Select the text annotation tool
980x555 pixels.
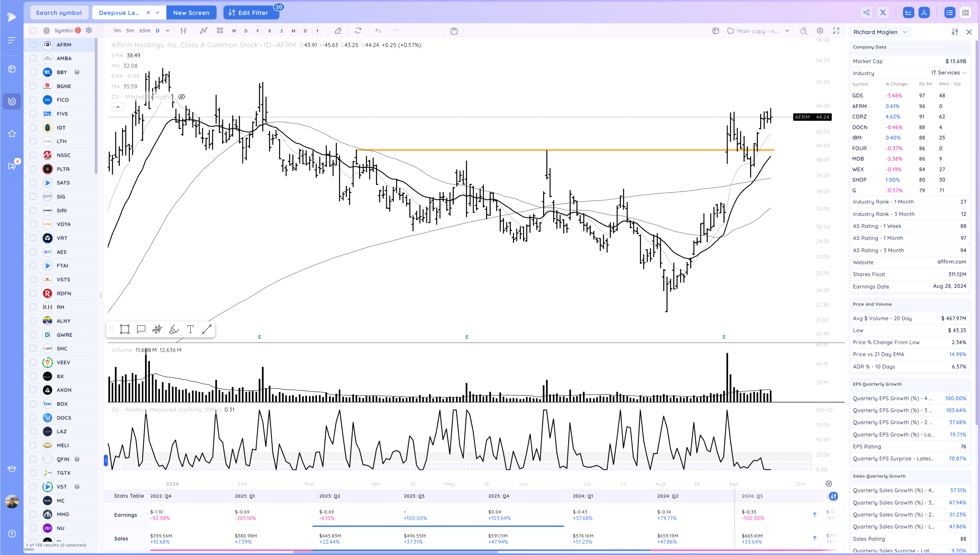pos(190,329)
